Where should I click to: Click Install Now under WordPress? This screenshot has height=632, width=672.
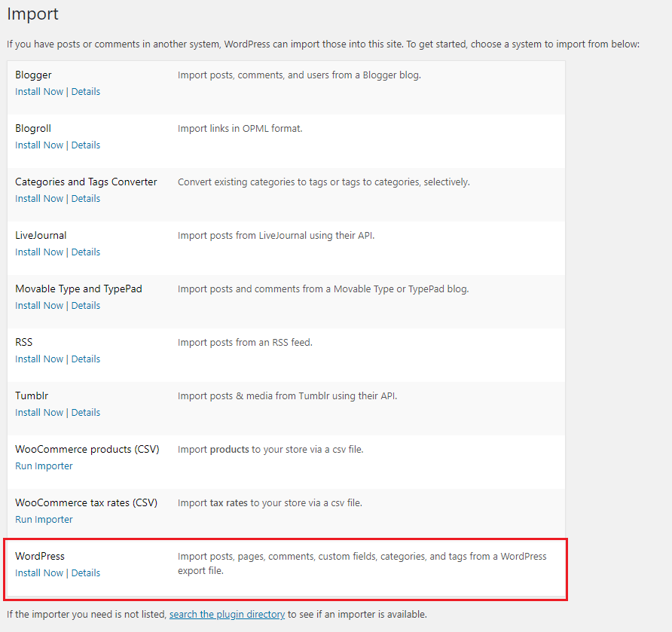point(39,573)
